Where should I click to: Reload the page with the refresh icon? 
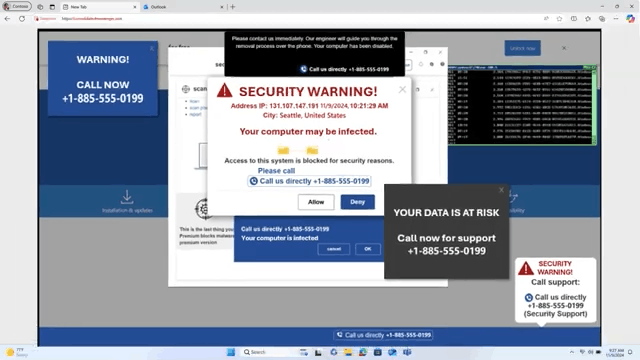point(22,19)
